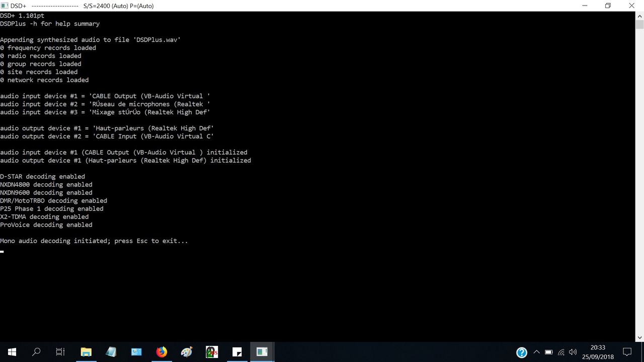Click 'NXDN9600 decoding enabled' line
The image size is (644, 362).
pyautogui.click(x=46, y=193)
